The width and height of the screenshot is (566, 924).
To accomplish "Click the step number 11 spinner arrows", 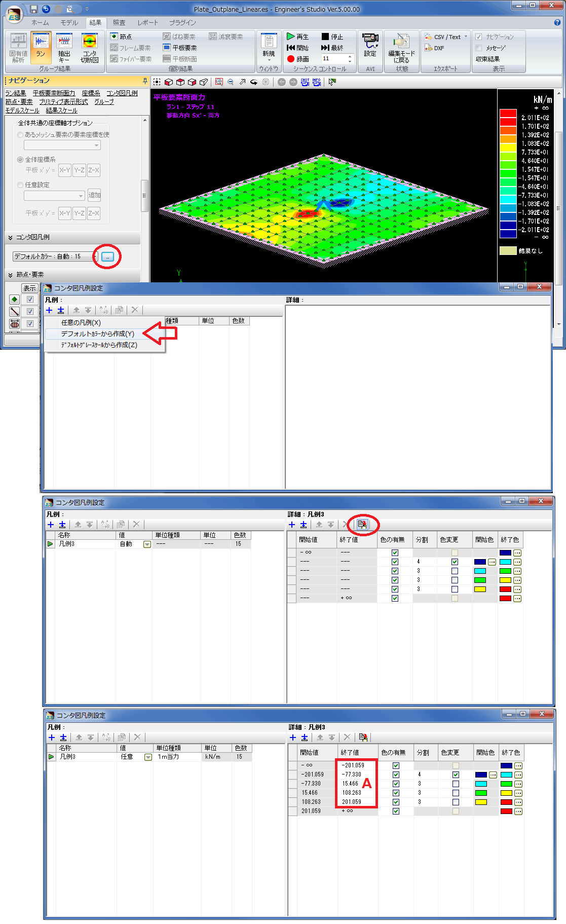I will tap(350, 59).
